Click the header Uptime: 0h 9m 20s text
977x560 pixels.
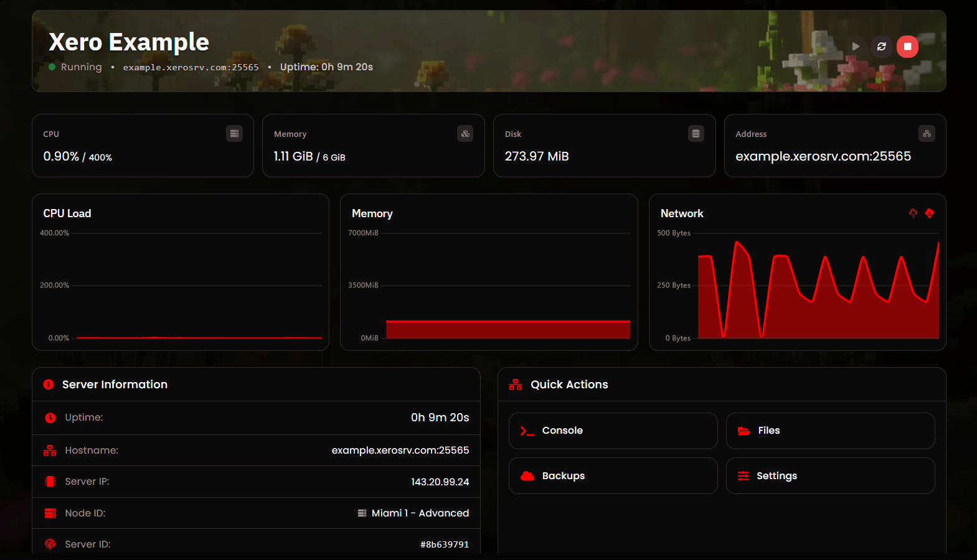326,67
